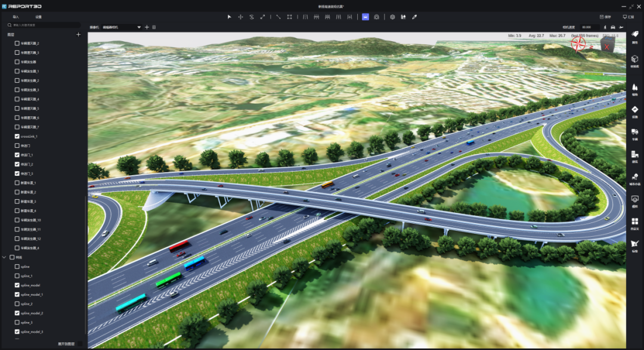The image size is (644, 350).
Task: Select the arrow pointer tool
Action: pos(230,17)
